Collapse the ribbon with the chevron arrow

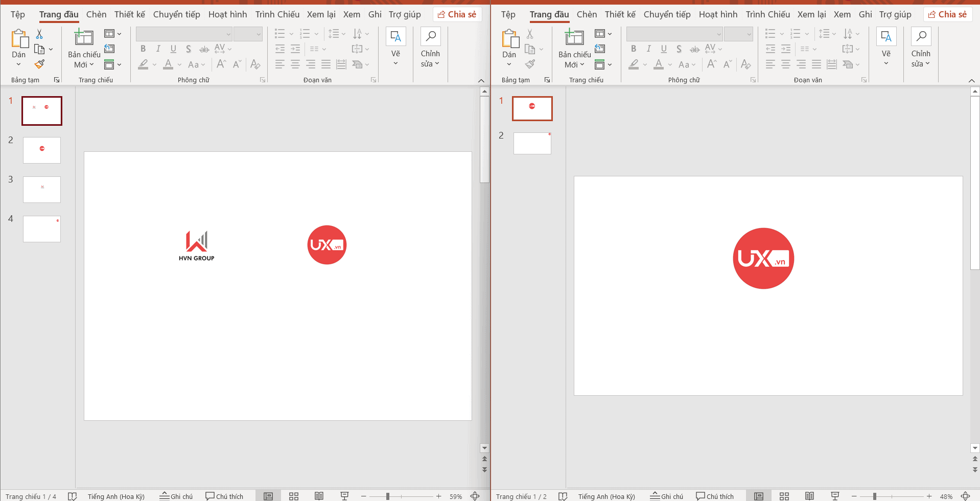[x=481, y=80]
